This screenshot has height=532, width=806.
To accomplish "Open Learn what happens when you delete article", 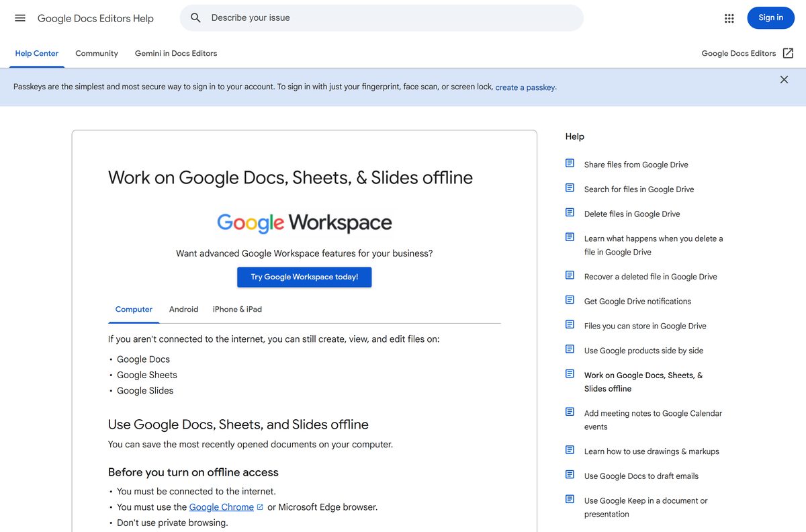I will click(654, 245).
